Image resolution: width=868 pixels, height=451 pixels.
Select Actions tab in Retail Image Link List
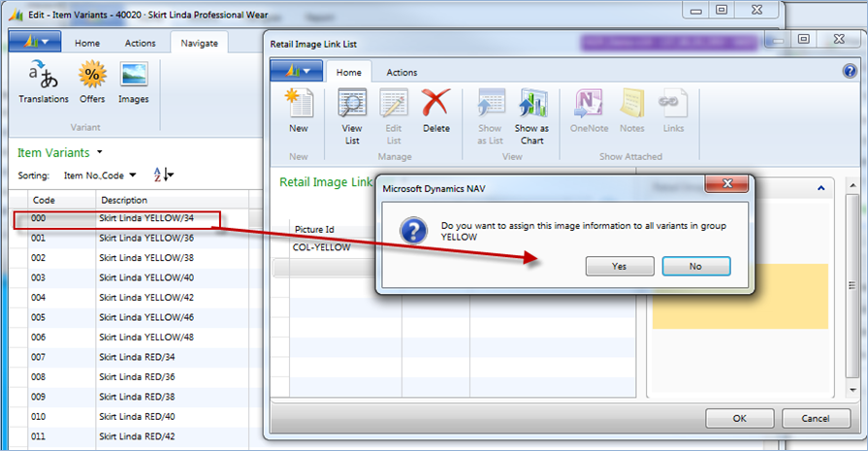pyautogui.click(x=402, y=73)
